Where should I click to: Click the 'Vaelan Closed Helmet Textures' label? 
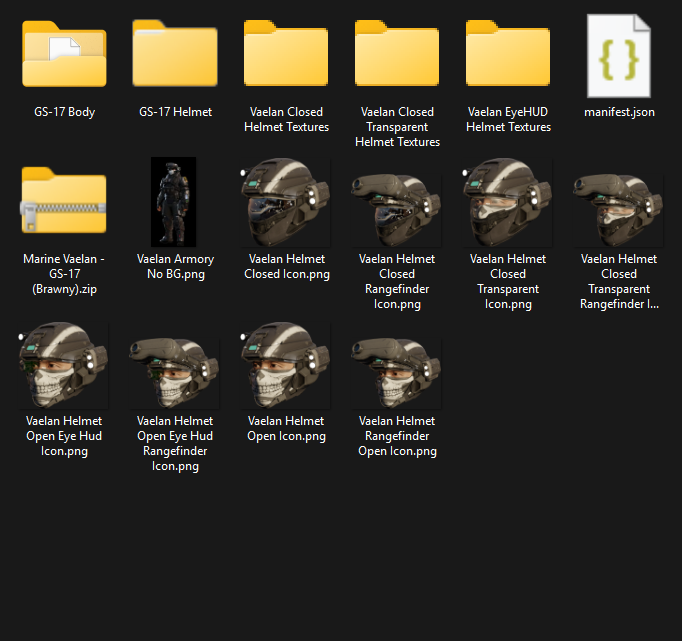click(286, 120)
